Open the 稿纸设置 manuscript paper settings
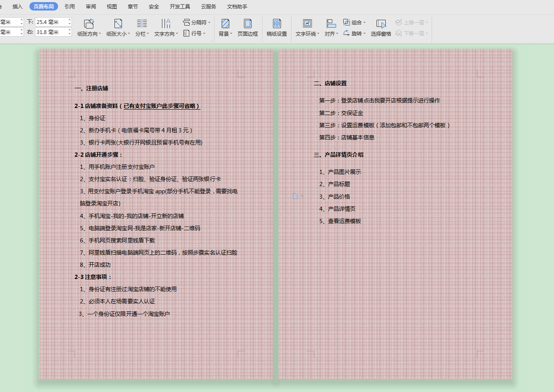Viewport: 554px width, 392px height. pos(277,28)
